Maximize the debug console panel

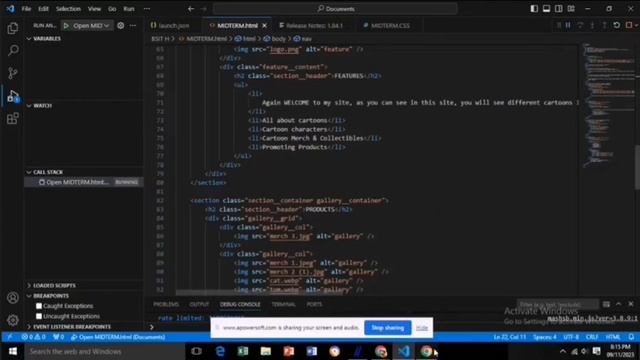point(619,304)
